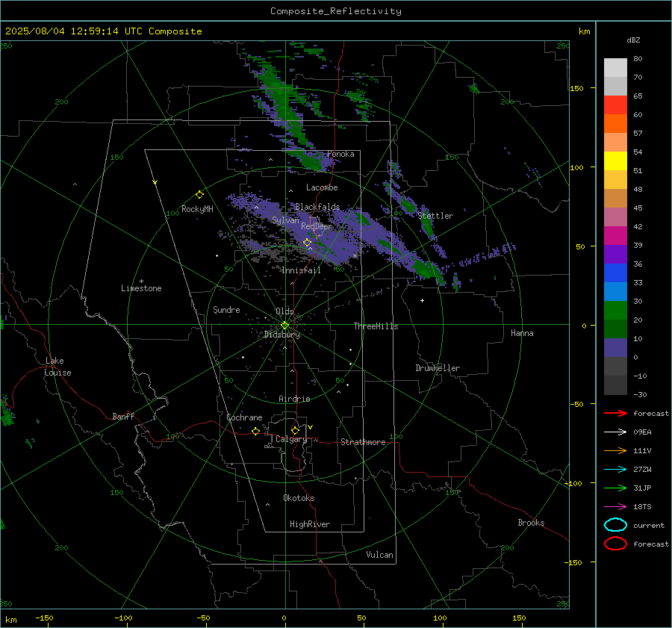Viewport: 672px width, 628px height.
Task: Click the yellow diamond marker at RedDeer
Action: [x=308, y=243]
